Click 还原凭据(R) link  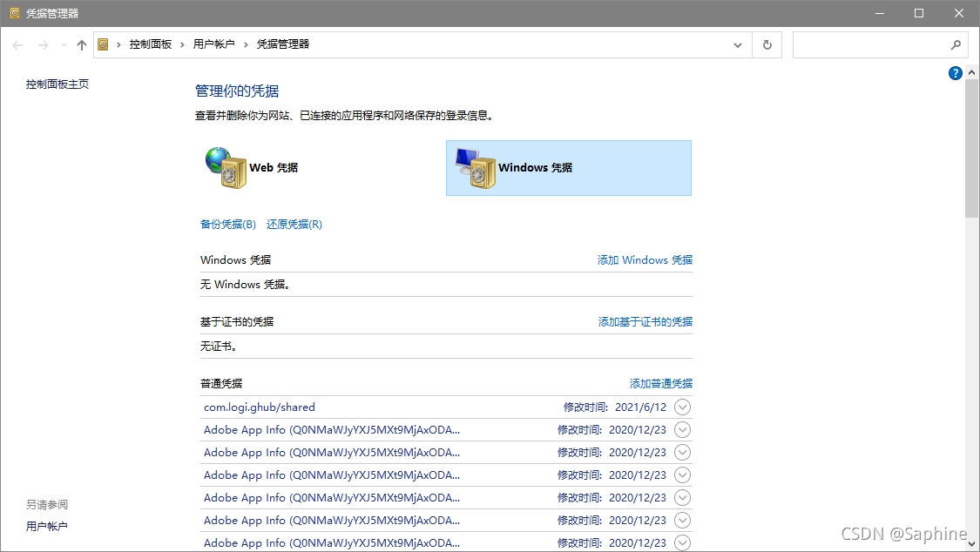point(294,224)
